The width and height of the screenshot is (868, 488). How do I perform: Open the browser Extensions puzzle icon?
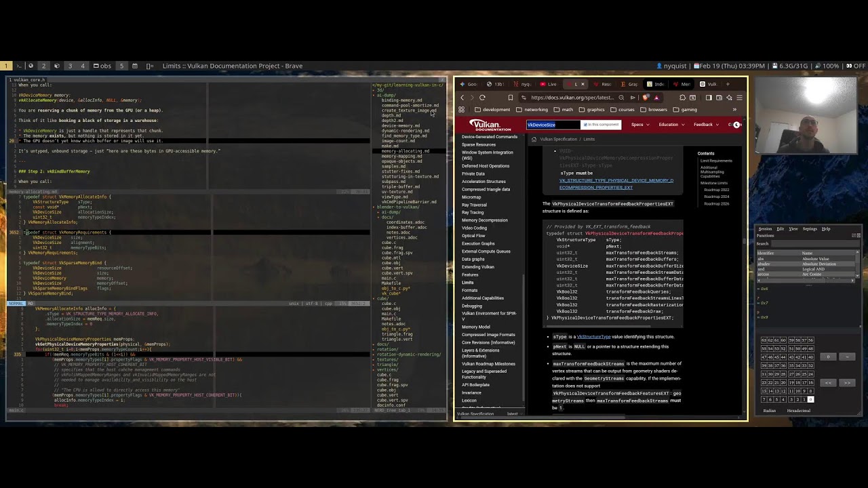point(682,98)
